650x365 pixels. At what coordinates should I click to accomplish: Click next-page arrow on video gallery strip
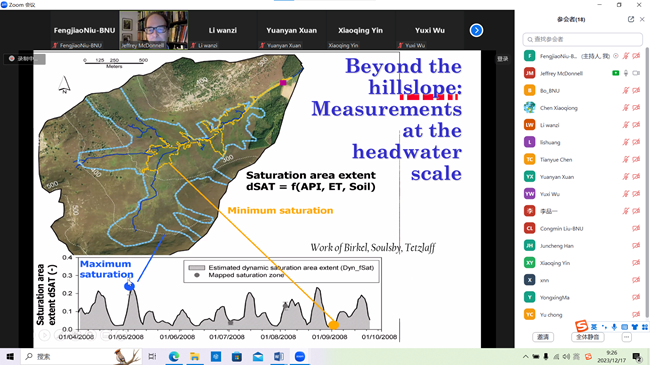476,30
